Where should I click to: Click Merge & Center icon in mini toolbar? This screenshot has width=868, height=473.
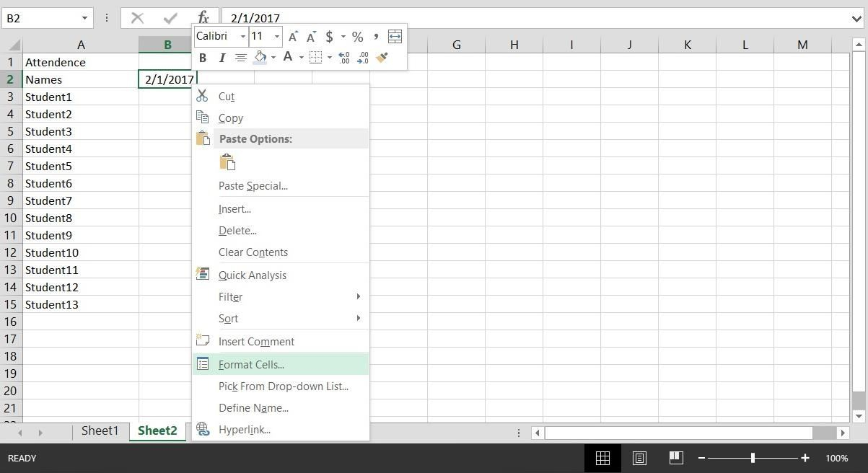tap(395, 36)
